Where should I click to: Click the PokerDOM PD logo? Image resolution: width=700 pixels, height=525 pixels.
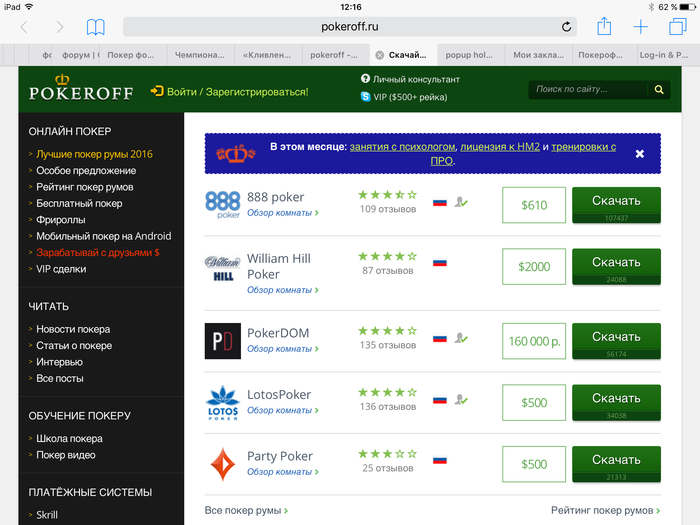223,341
